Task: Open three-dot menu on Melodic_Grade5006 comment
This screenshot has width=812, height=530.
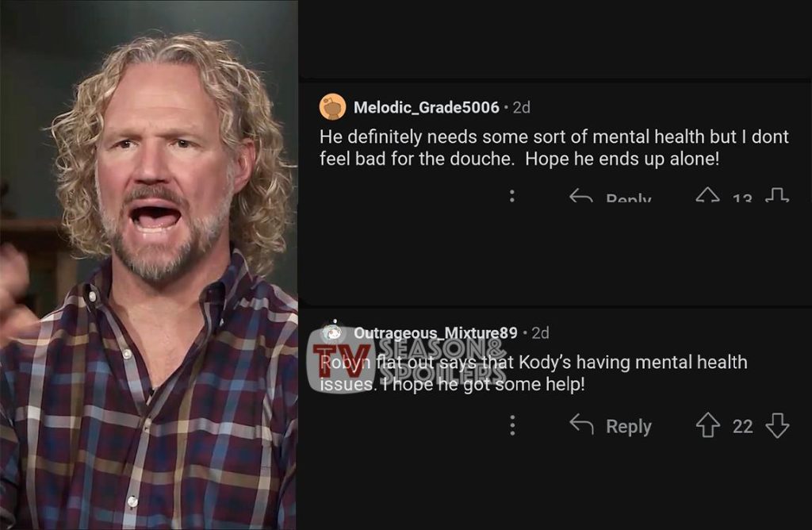Action: pyautogui.click(x=512, y=195)
